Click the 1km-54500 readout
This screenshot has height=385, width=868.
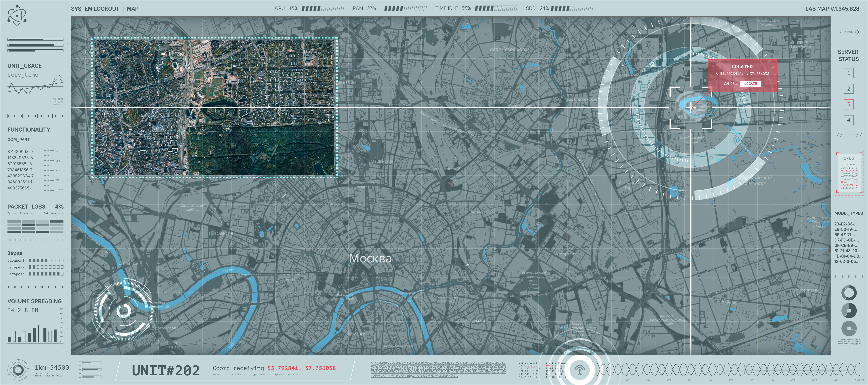(x=51, y=368)
